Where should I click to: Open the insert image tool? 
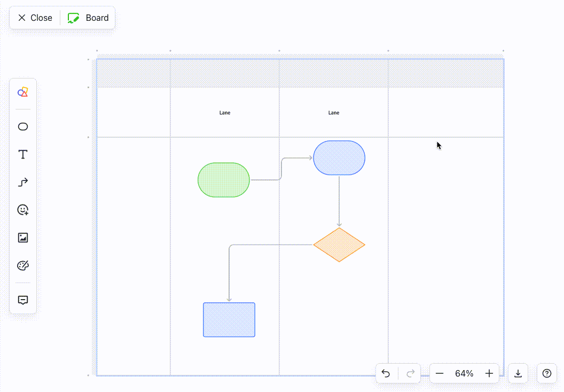(22, 238)
